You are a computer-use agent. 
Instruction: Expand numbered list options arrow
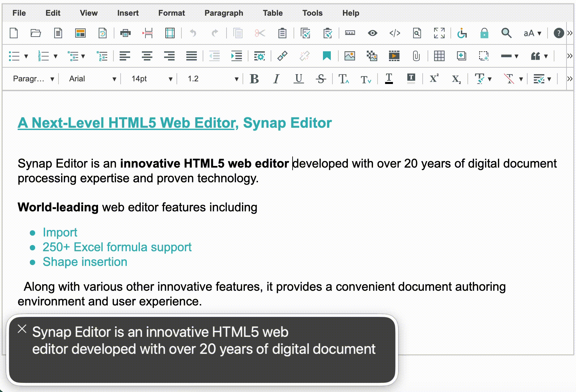[x=56, y=56]
